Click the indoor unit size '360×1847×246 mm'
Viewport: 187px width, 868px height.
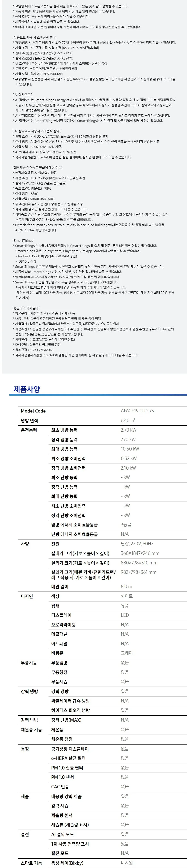[140, 553]
